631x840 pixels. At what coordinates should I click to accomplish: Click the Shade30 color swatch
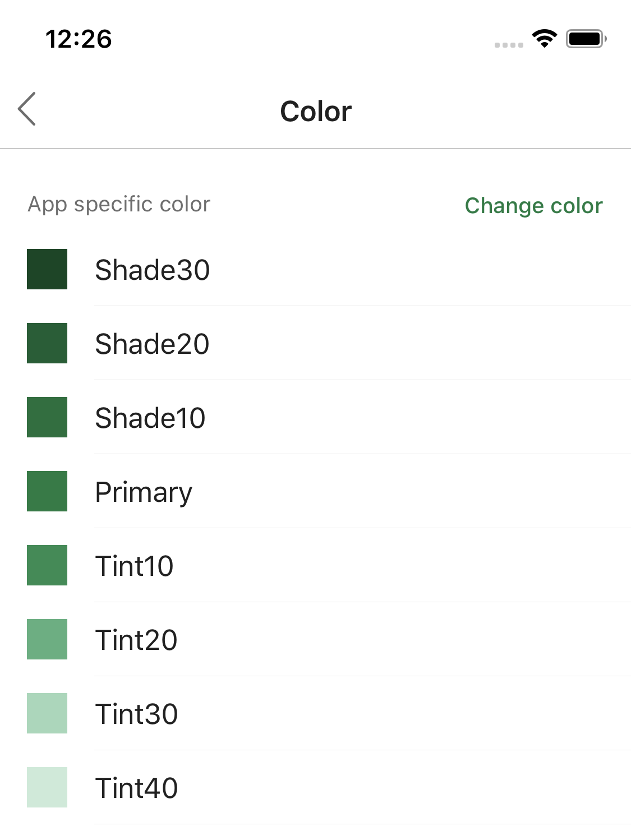pyautogui.click(x=47, y=270)
